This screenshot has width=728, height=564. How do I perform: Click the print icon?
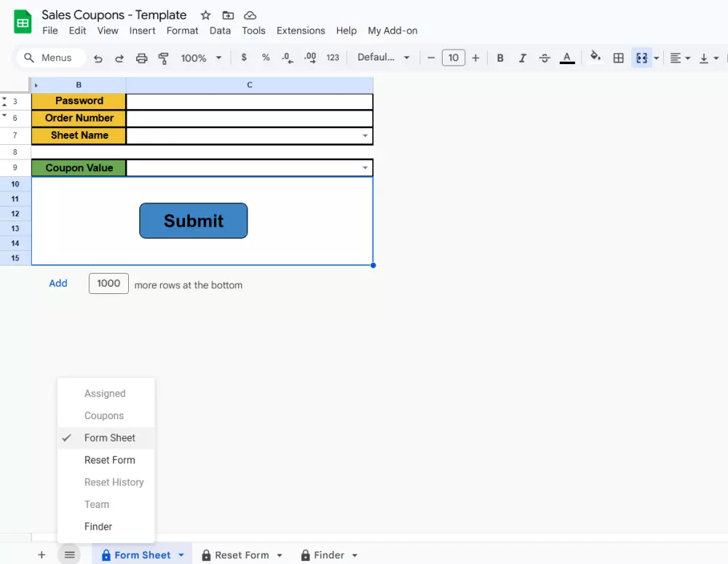point(142,57)
